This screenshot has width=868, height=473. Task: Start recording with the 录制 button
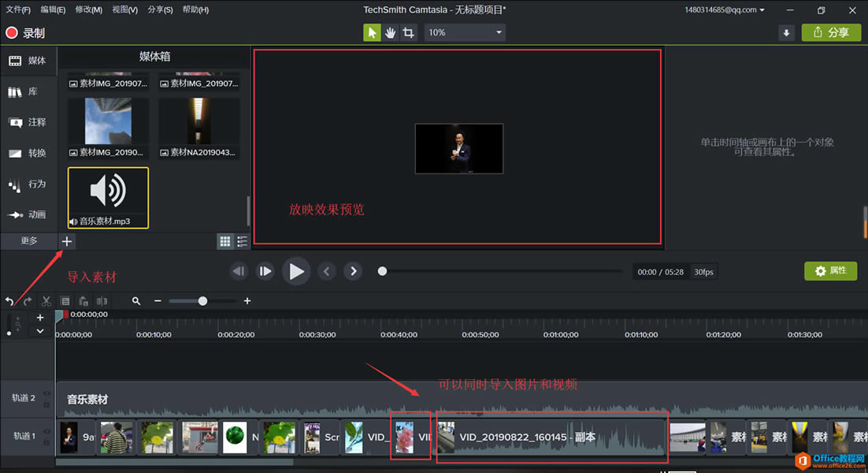[25, 32]
